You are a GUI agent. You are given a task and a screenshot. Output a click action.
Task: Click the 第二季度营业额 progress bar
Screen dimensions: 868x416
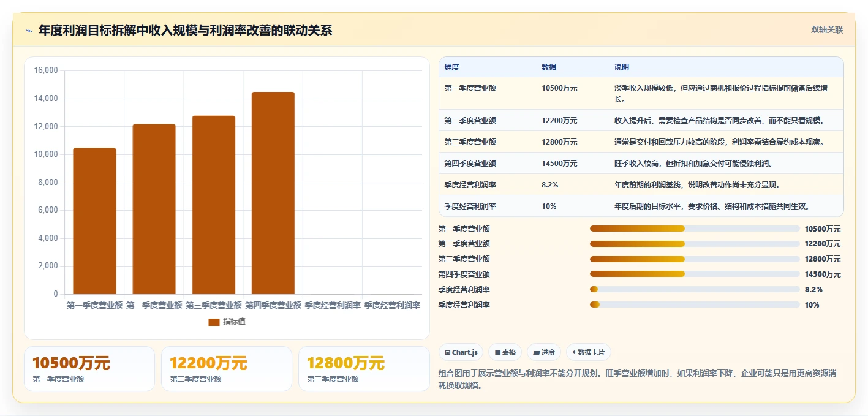click(695, 244)
